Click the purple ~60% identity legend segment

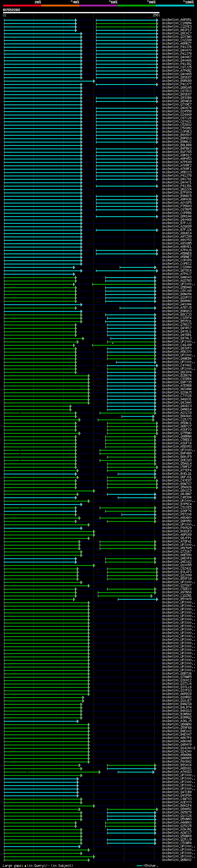pyautogui.click(x=98, y=6)
